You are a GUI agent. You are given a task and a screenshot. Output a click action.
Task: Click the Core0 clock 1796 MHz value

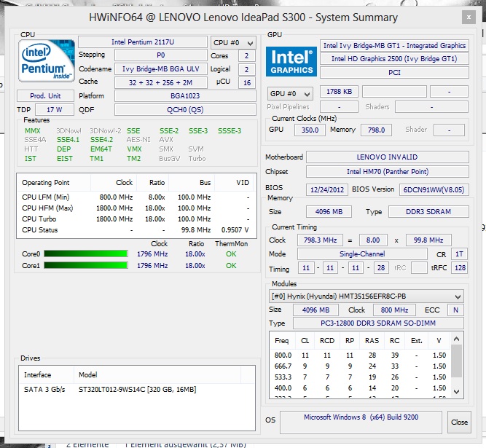pyautogui.click(x=152, y=254)
